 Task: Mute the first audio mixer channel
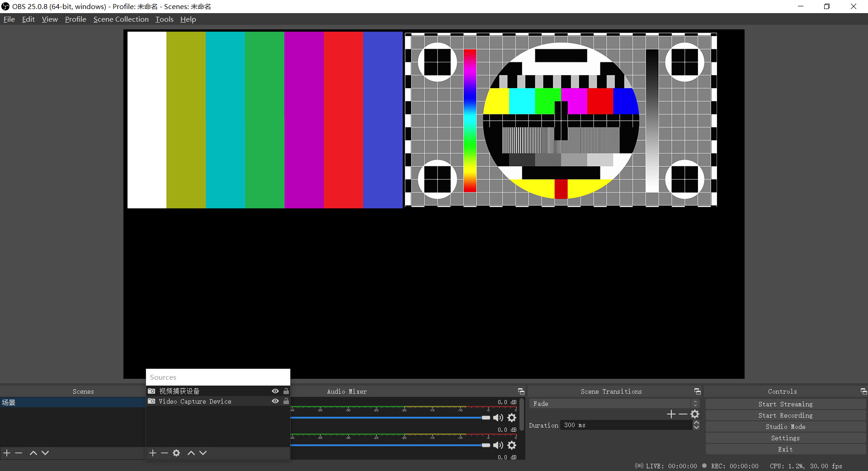pos(498,418)
